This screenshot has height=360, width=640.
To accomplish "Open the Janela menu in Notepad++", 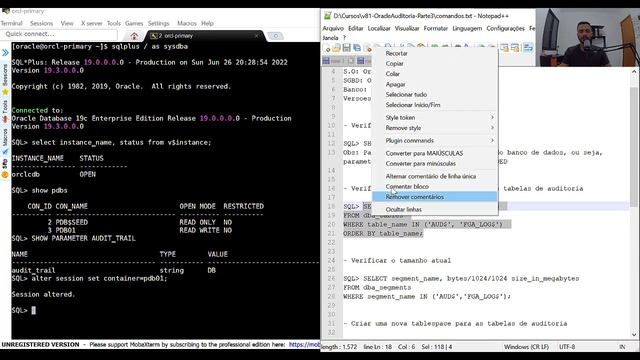I will coord(330,38).
